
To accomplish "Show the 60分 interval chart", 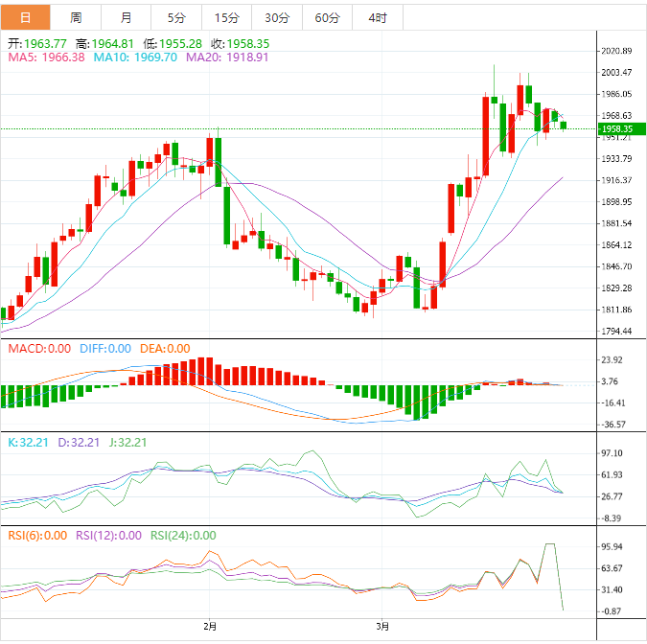I will point(327,17).
